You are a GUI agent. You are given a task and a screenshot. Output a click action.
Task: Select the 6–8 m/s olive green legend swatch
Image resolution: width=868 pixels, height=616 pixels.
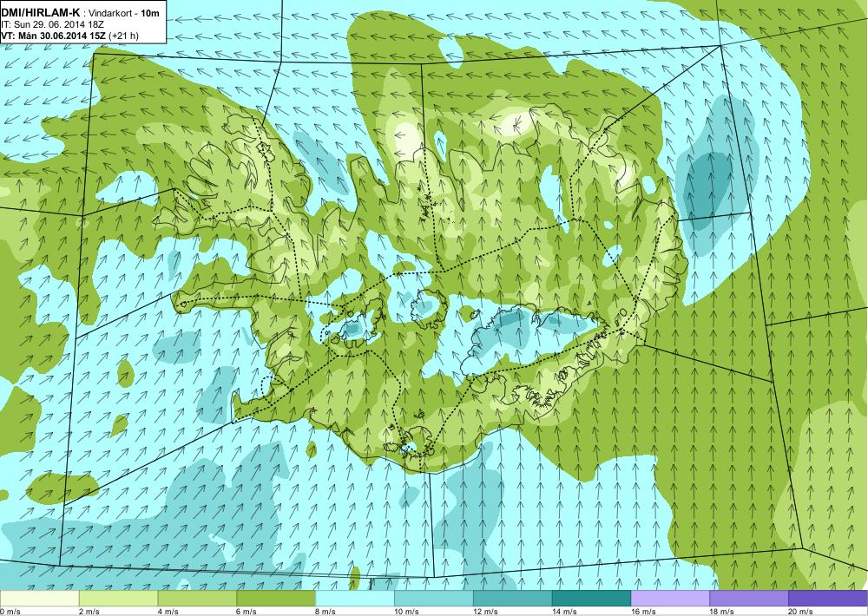click(276, 599)
